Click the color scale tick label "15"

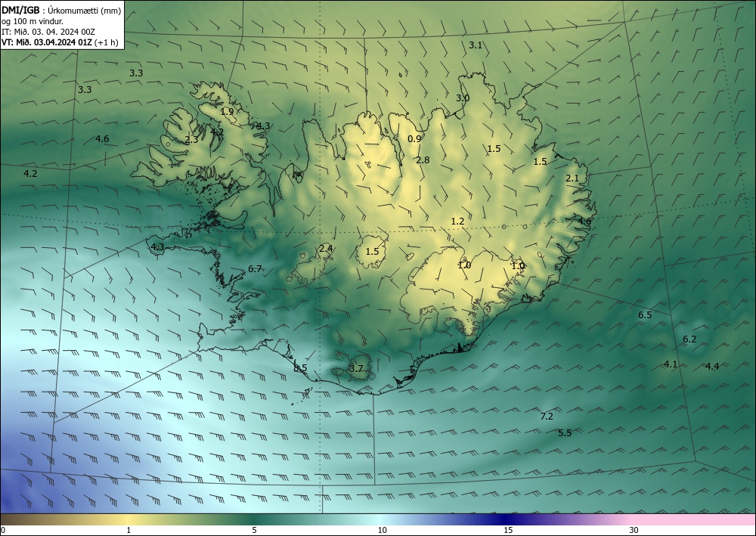click(508, 530)
